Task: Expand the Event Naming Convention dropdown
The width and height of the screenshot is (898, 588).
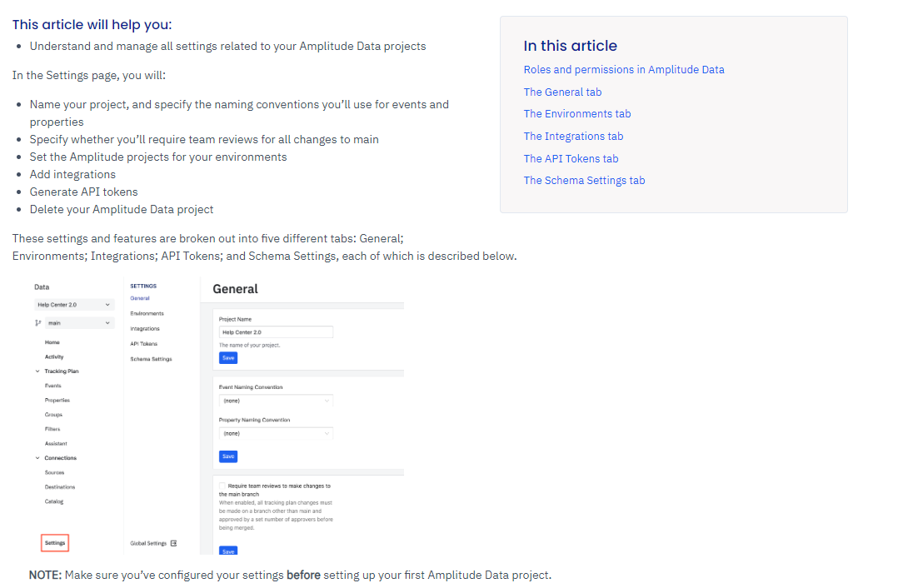Action: pos(276,401)
